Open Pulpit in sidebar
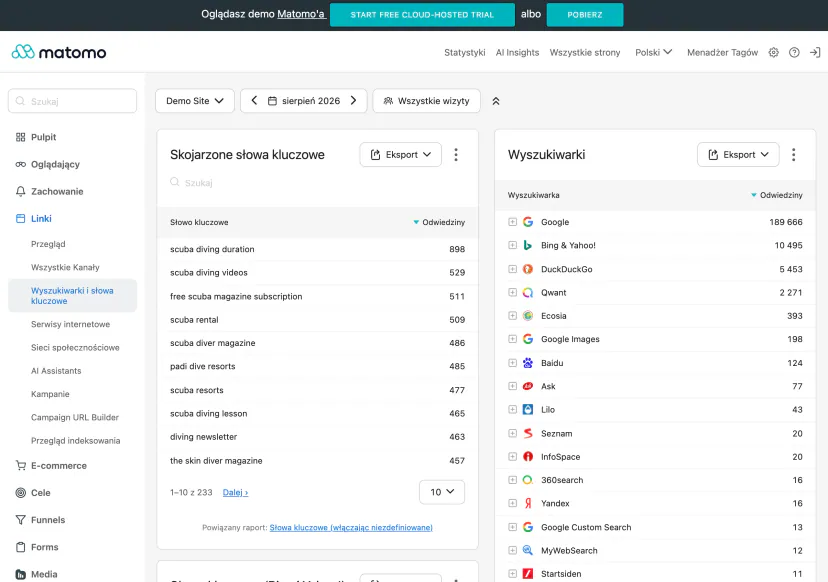This screenshot has width=828, height=582. click(x=43, y=137)
